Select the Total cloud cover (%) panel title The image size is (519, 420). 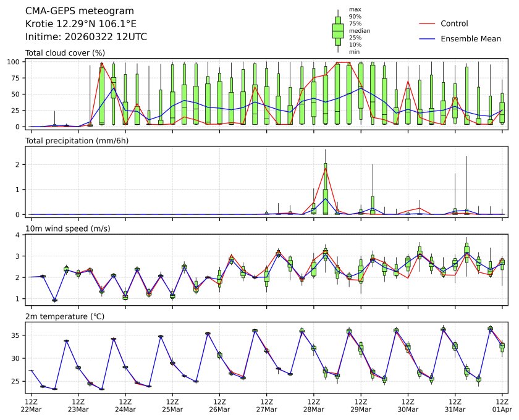click(x=65, y=53)
